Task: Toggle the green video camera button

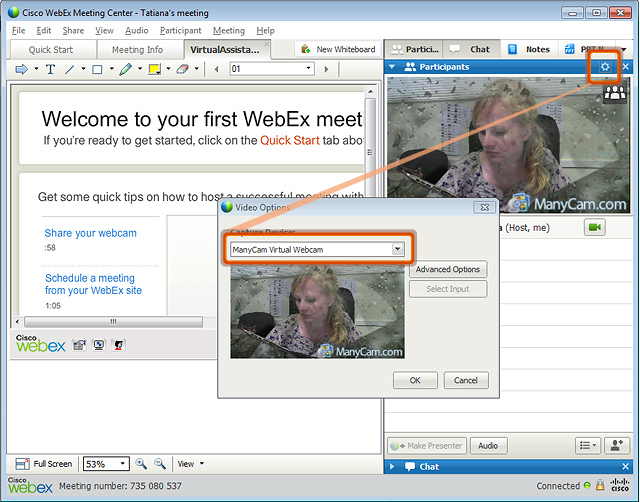Action: click(595, 227)
